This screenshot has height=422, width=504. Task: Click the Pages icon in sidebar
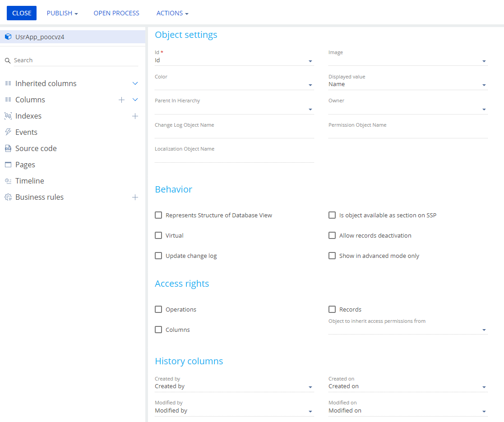(8, 165)
